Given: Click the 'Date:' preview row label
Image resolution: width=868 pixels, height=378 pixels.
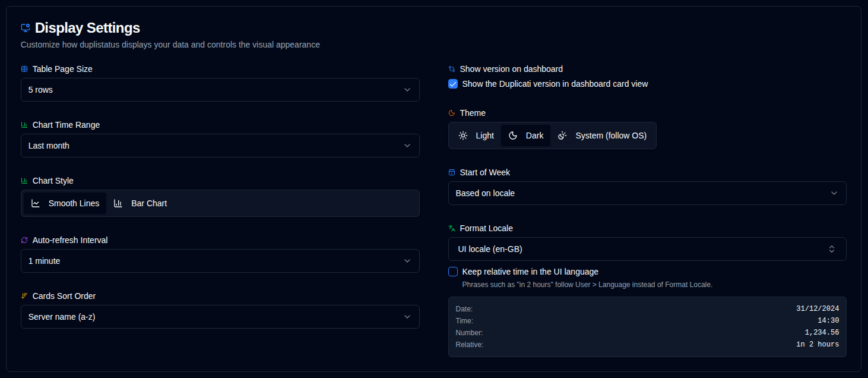Looking at the screenshot, I should [x=464, y=309].
